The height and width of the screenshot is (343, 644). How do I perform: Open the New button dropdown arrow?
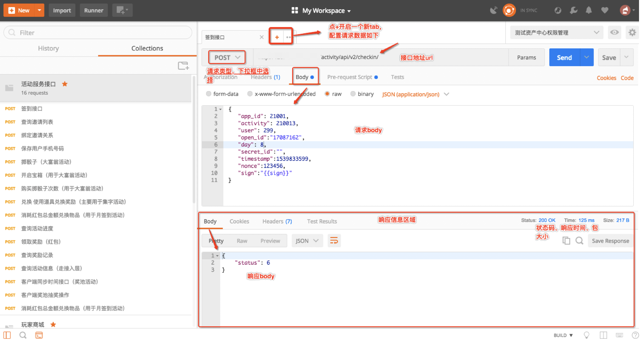(39, 10)
